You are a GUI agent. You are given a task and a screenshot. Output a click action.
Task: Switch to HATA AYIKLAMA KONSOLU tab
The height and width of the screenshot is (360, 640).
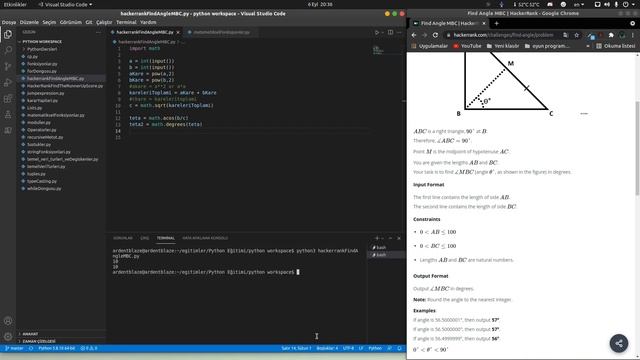tap(205, 238)
